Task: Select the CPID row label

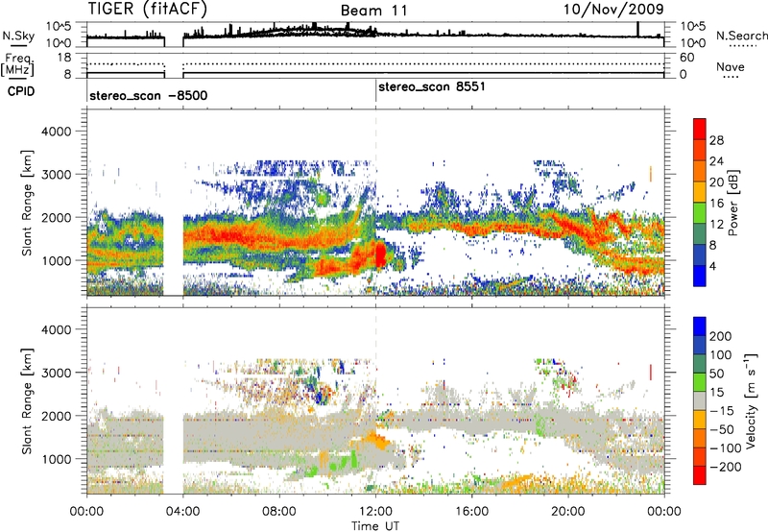Action: [21, 91]
